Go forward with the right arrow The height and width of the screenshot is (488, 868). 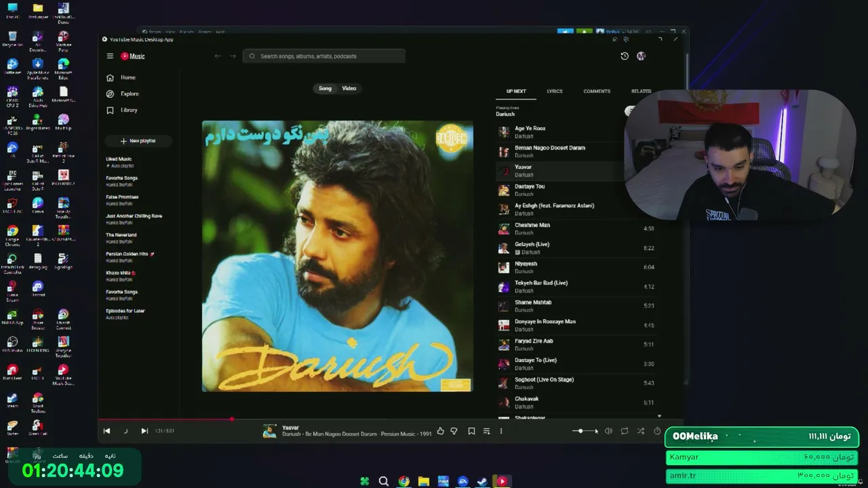pos(233,56)
